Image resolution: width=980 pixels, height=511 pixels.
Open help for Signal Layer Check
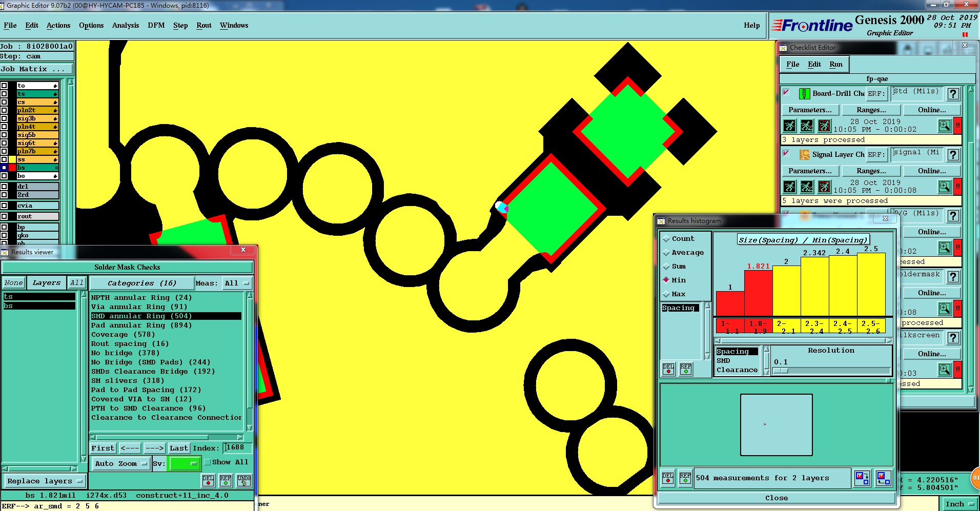pos(953,155)
